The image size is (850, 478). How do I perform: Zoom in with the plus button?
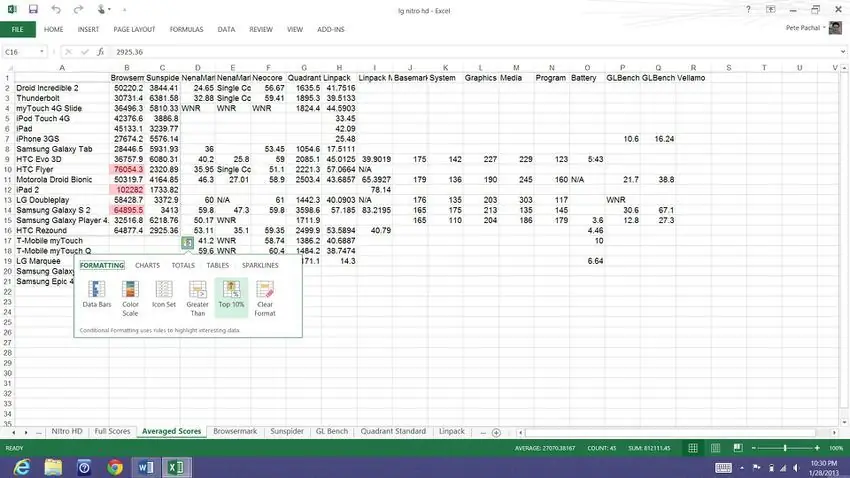click(817, 448)
